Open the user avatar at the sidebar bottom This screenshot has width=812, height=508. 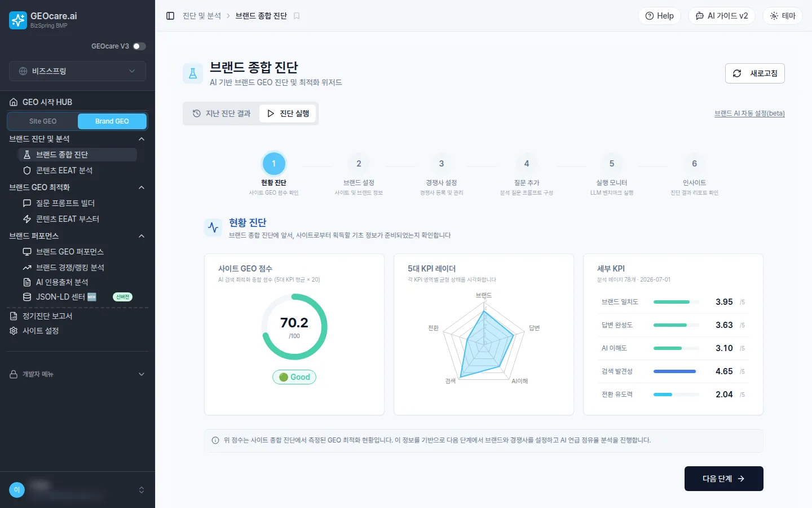tap(17, 490)
